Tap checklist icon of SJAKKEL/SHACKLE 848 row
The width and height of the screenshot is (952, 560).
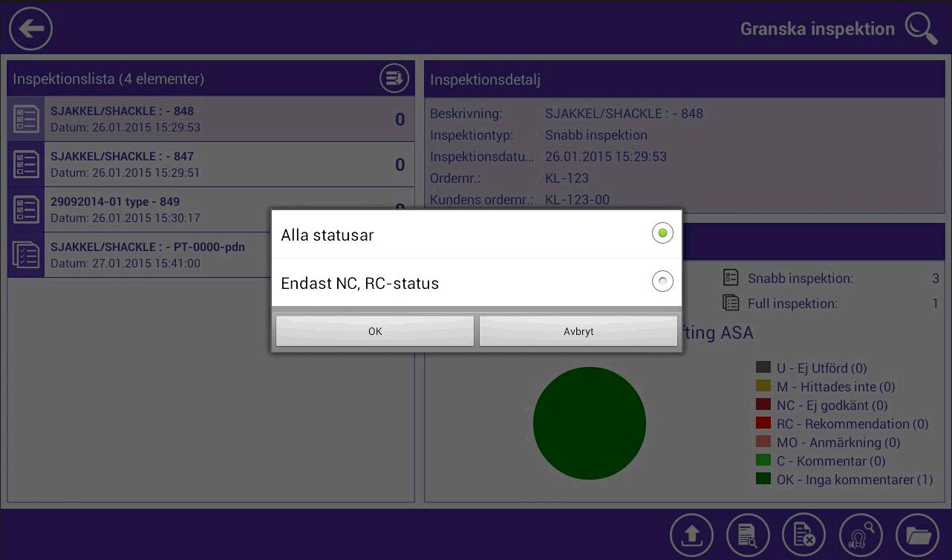[x=26, y=119]
